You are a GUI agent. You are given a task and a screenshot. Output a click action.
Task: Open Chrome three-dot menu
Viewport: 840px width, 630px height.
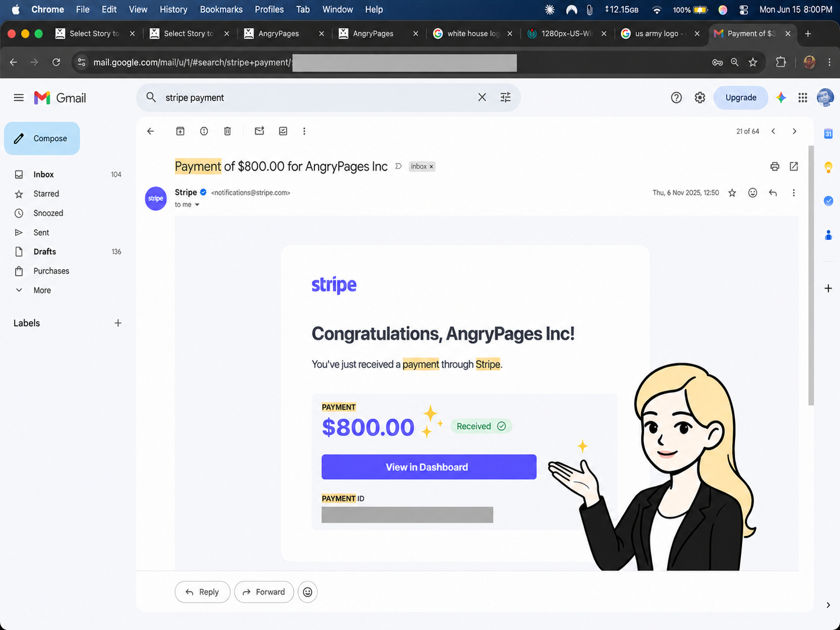830,62
